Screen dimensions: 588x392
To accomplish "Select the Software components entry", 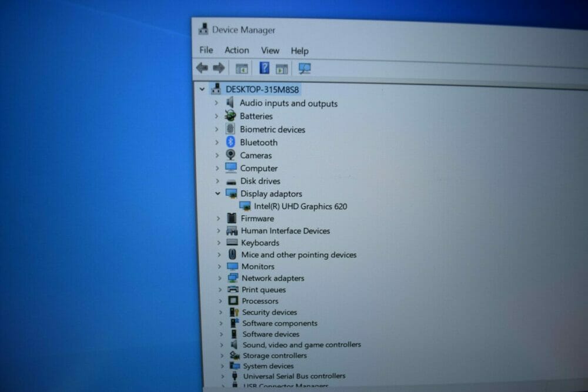I will click(x=280, y=323).
